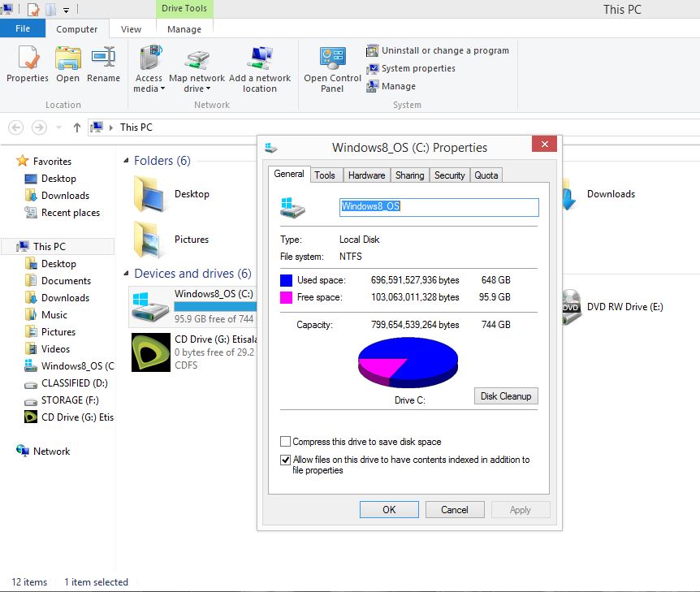The width and height of the screenshot is (700, 592).
Task: Open the Quota tab in Properties
Action: 486,175
